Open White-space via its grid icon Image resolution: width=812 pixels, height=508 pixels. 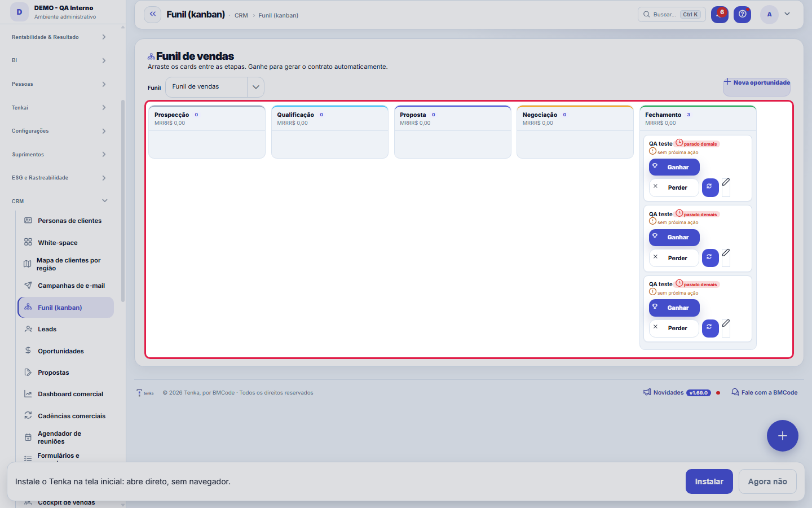(28, 242)
